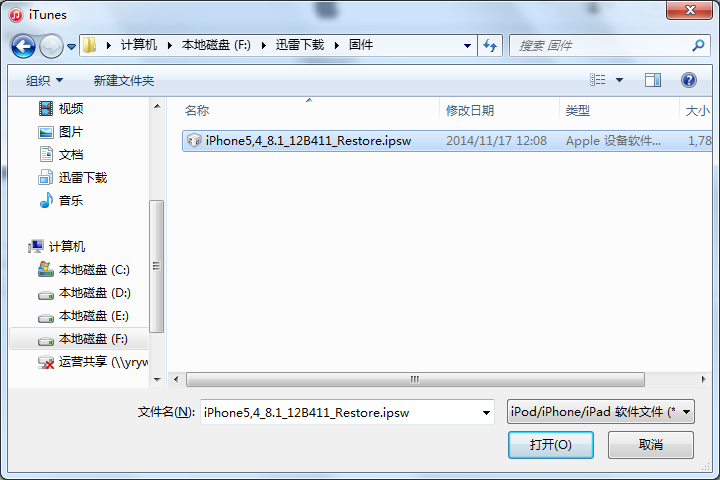Click the change view icon in toolbar
This screenshot has height=480, width=720.
click(597, 80)
